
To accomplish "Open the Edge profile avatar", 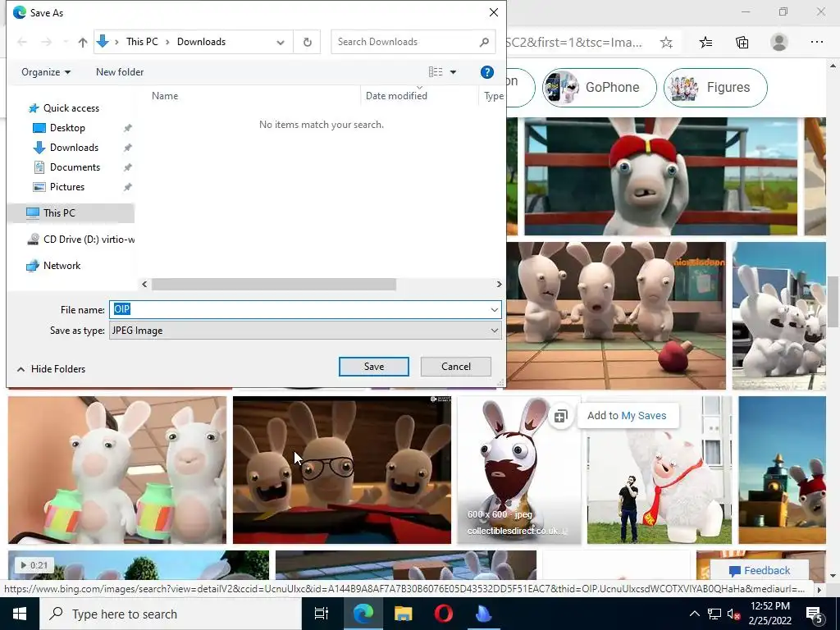I will 779,43.
